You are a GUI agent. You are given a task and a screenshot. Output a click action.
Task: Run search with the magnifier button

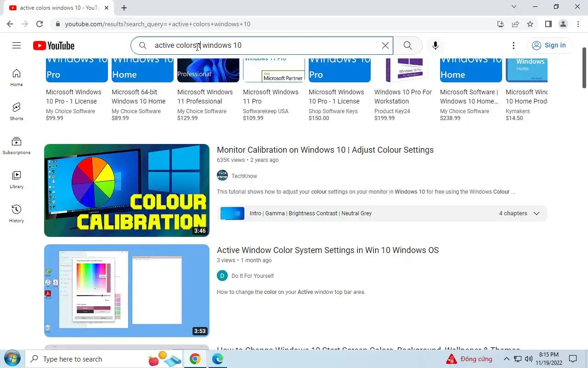point(407,45)
